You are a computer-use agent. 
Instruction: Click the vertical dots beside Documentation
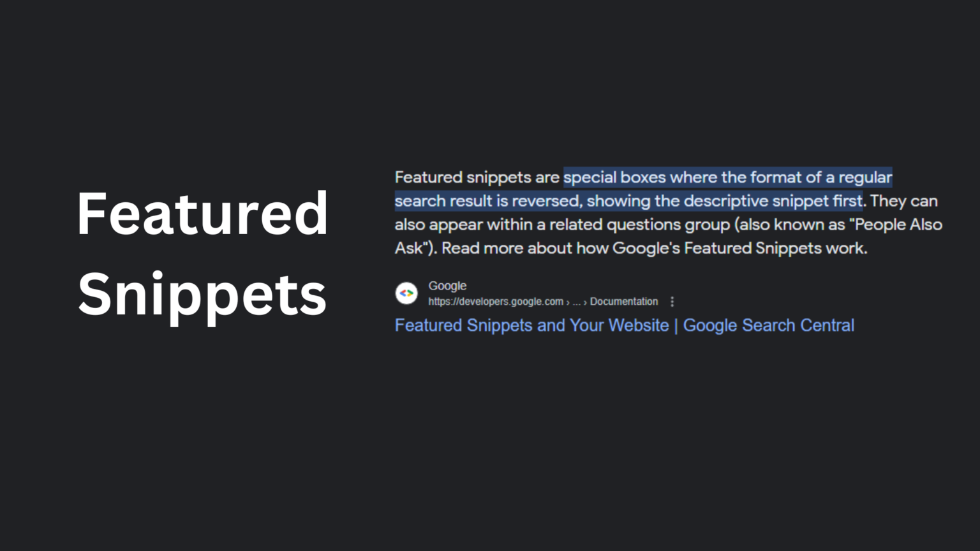pos(672,301)
